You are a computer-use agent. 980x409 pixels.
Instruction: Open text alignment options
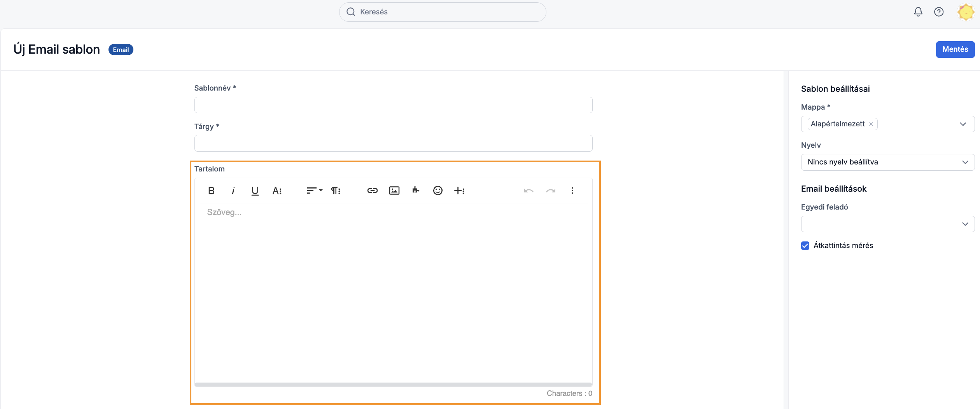pos(314,191)
